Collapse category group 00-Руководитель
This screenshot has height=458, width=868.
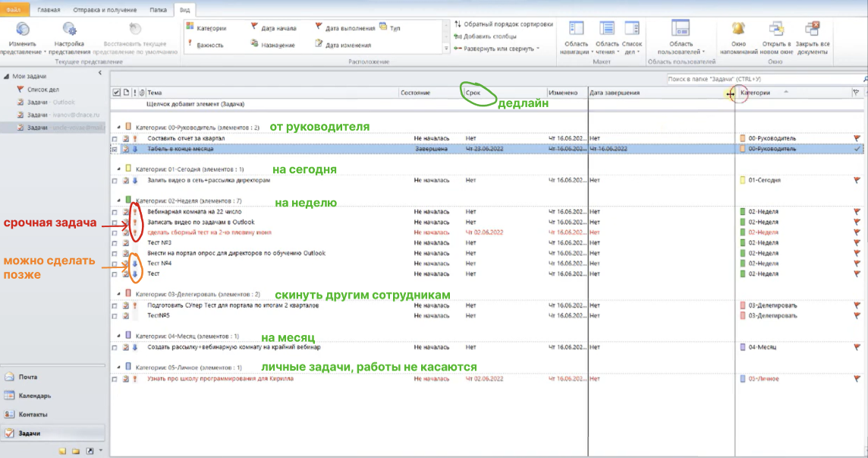[x=118, y=127]
